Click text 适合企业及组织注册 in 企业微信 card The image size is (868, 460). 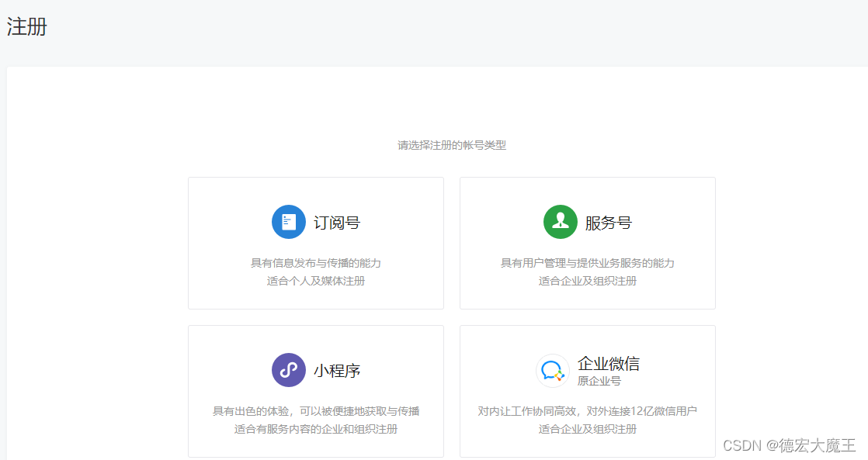pos(588,429)
